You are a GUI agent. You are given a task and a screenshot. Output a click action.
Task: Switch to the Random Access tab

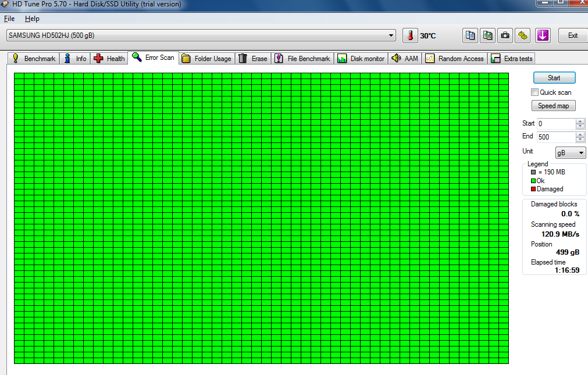pyautogui.click(x=454, y=59)
